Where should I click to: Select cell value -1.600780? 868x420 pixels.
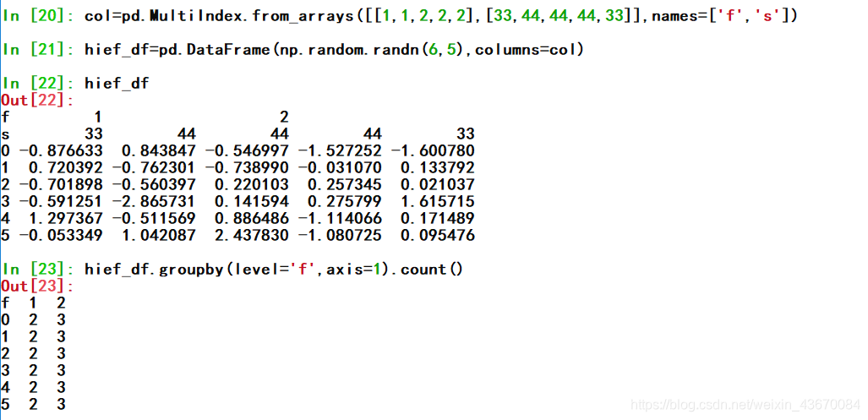point(433,151)
